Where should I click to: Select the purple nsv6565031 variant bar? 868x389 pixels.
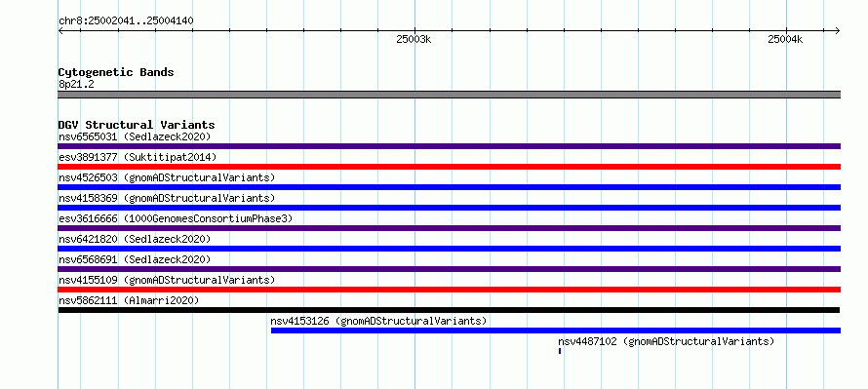click(449, 146)
